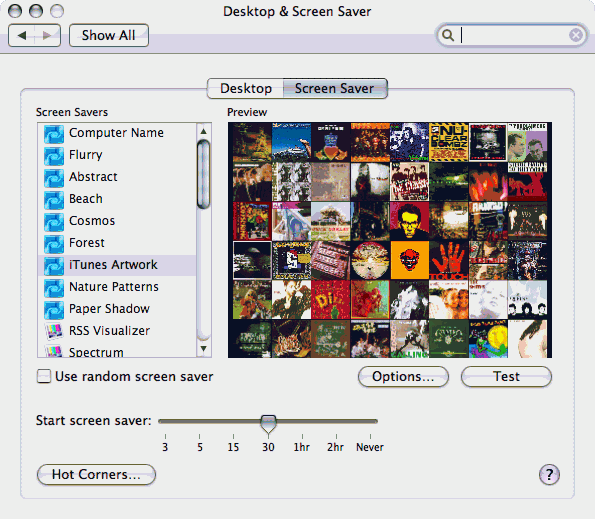Image resolution: width=595 pixels, height=519 pixels.
Task: Test the selected screen saver
Action: pyautogui.click(x=506, y=376)
